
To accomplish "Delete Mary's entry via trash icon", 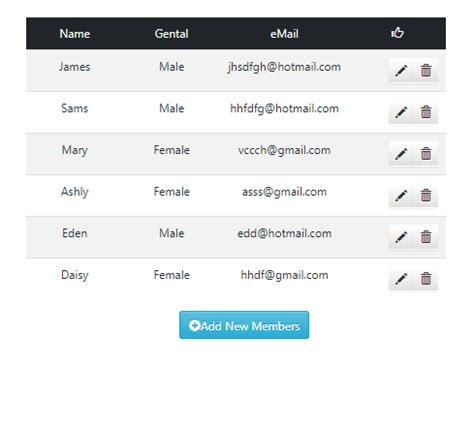I will [426, 154].
